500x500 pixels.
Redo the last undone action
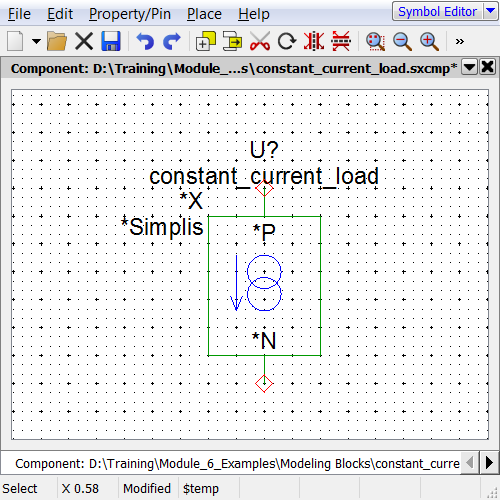(172, 41)
